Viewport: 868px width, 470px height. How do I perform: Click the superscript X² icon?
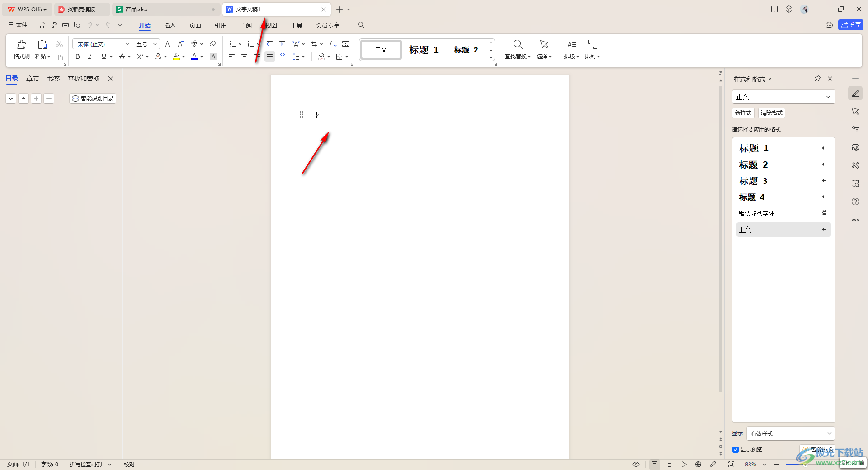click(140, 56)
